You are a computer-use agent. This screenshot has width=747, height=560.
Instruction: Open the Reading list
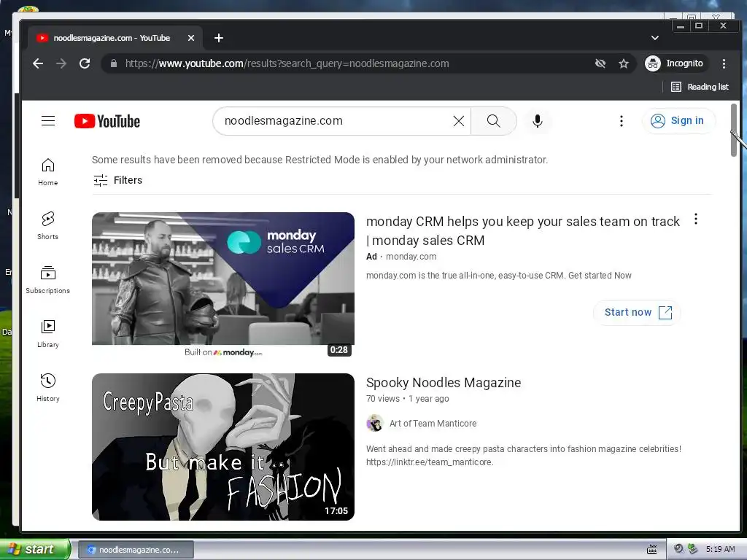click(700, 87)
